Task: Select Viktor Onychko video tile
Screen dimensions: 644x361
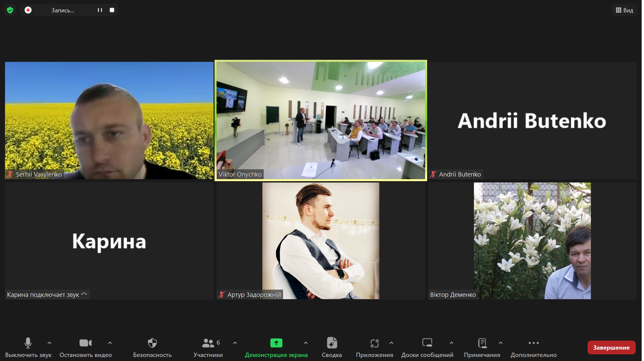Action: (320, 120)
